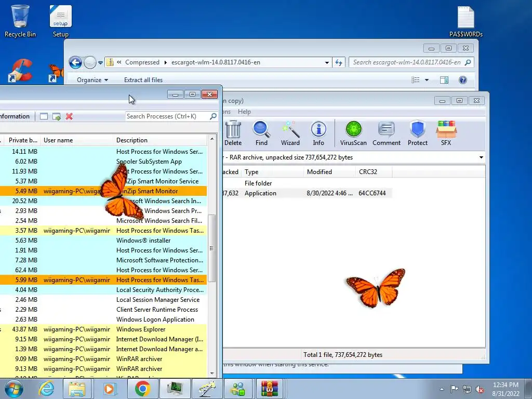Viewport: 532px width, 399px height.
Task: Open the Windows Start menu
Action: tap(14, 389)
